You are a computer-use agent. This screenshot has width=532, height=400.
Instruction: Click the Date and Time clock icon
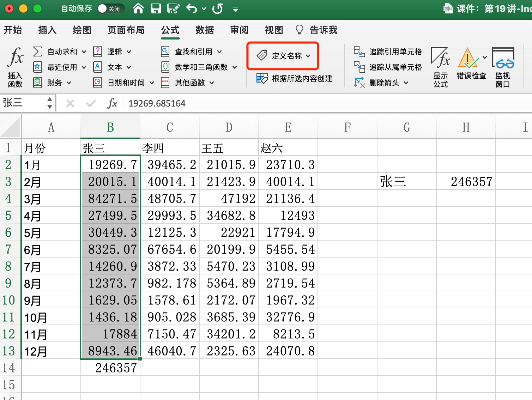pos(97,83)
